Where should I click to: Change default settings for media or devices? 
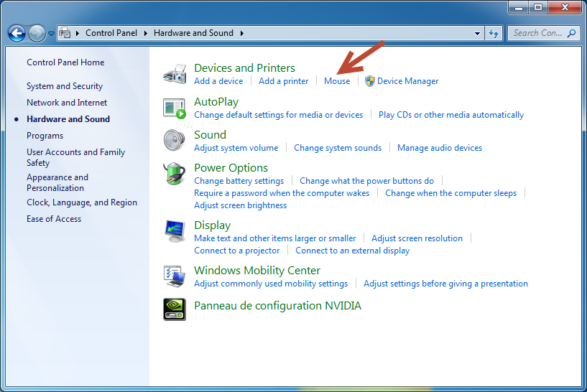[278, 115]
